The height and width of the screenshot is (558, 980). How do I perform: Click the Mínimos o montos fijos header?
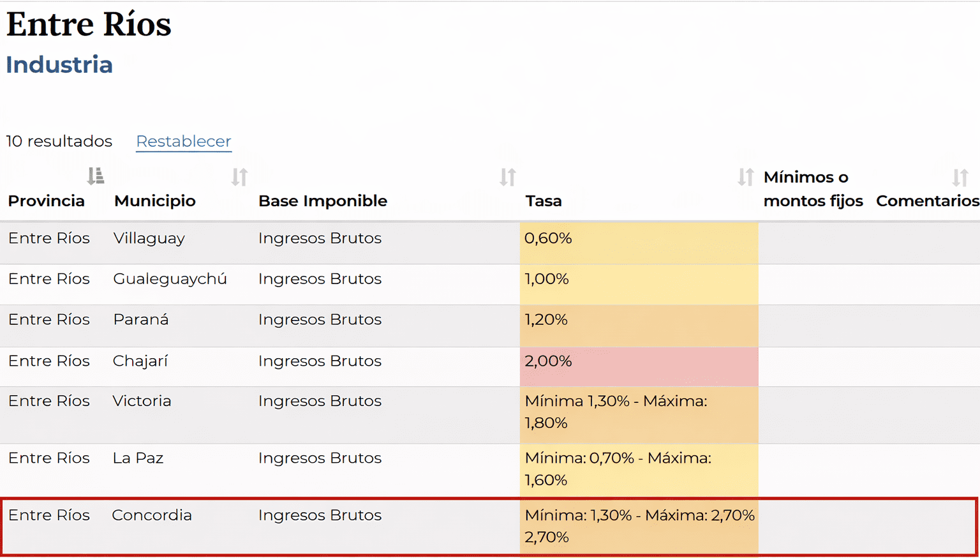812,189
